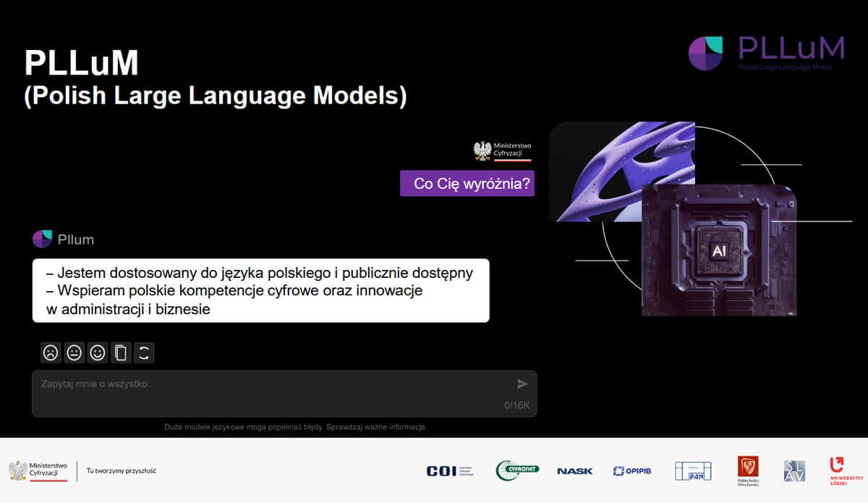Rate the response with the sad face

pos(50,353)
